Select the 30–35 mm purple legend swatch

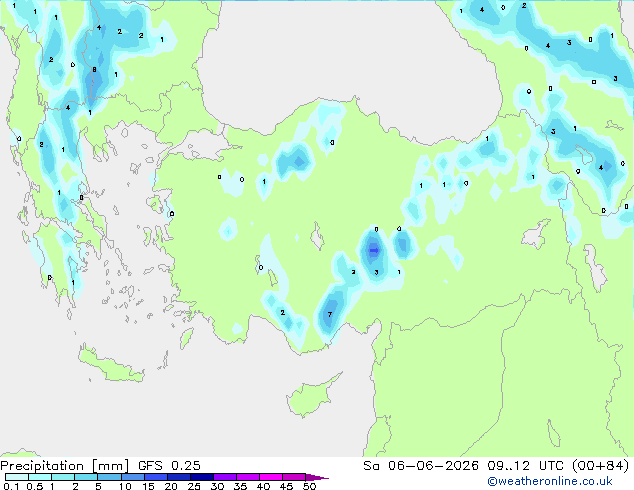point(224,477)
